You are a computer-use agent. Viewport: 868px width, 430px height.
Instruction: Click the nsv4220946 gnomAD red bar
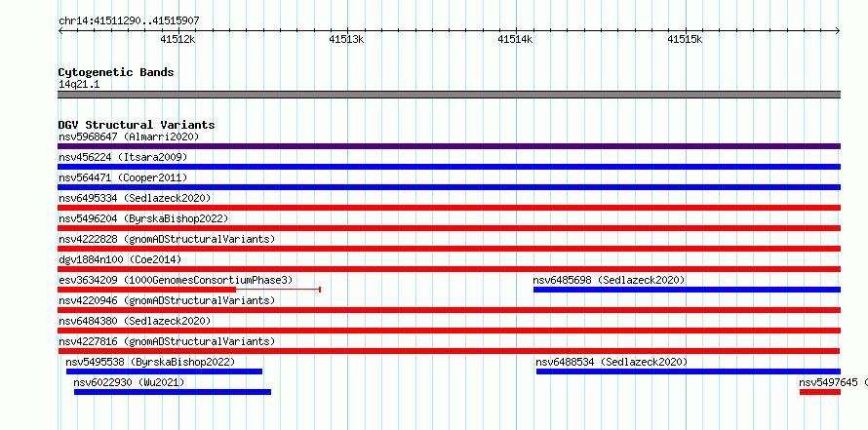pyautogui.click(x=449, y=310)
